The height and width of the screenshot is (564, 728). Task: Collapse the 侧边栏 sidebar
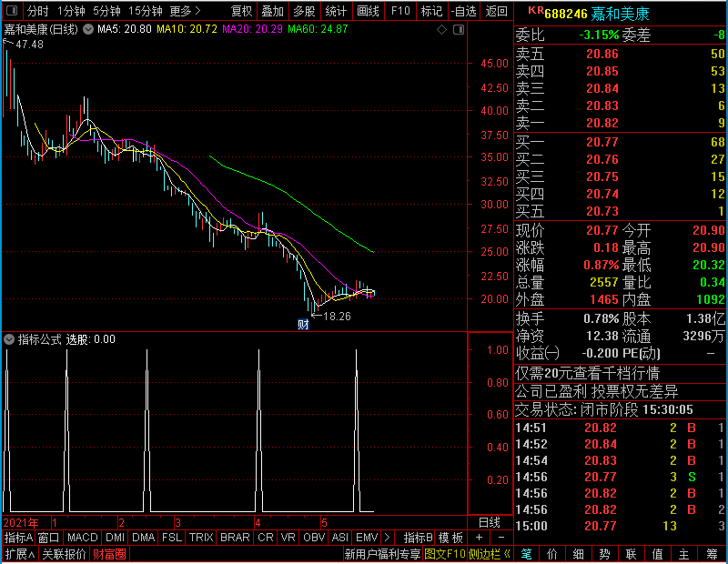[x=490, y=554]
